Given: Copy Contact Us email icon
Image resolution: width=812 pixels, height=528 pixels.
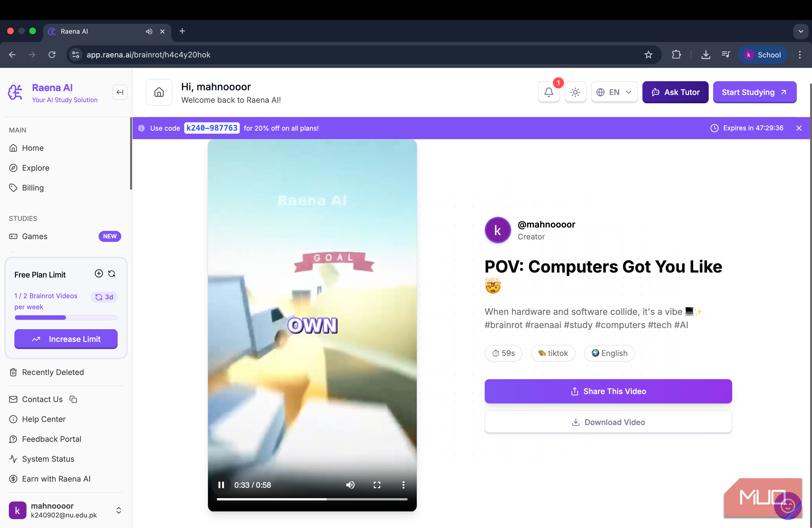Looking at the screenshot, I should (73, 399).
